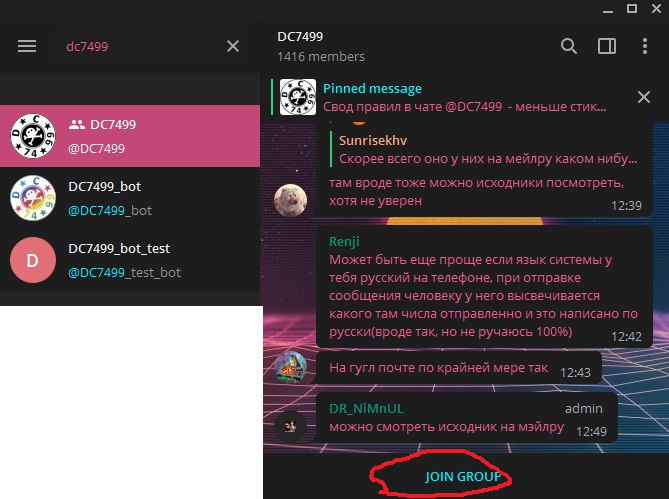669x499 pixels.
Task: Open the quoted Sunrisekhv reply
Action: pyautogui.click(x=486, y=150)
